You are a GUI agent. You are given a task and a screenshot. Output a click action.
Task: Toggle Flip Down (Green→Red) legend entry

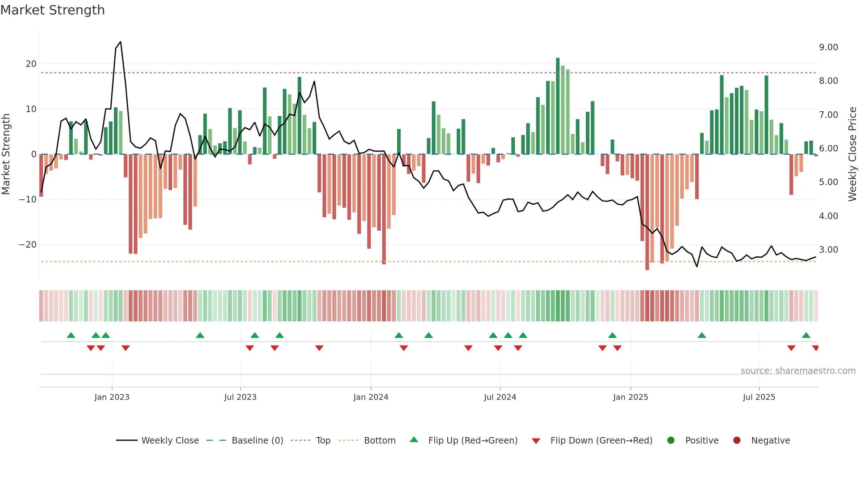pos(592,440)
